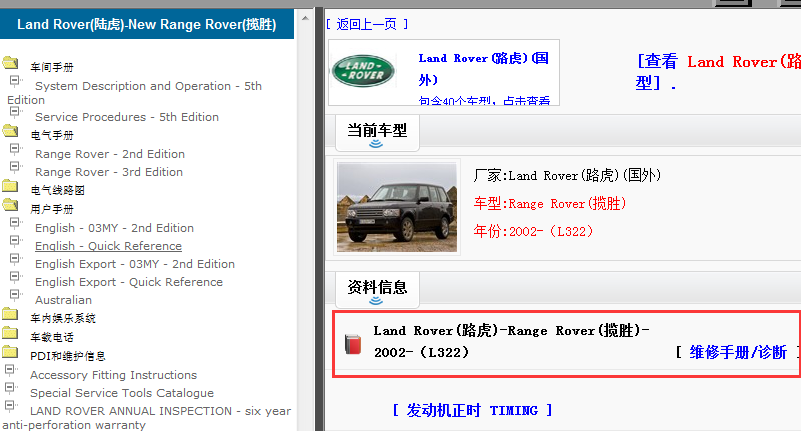Click the 车载电话 folder icon
This screenshot has height=431, width=801.
click(10, 333)
